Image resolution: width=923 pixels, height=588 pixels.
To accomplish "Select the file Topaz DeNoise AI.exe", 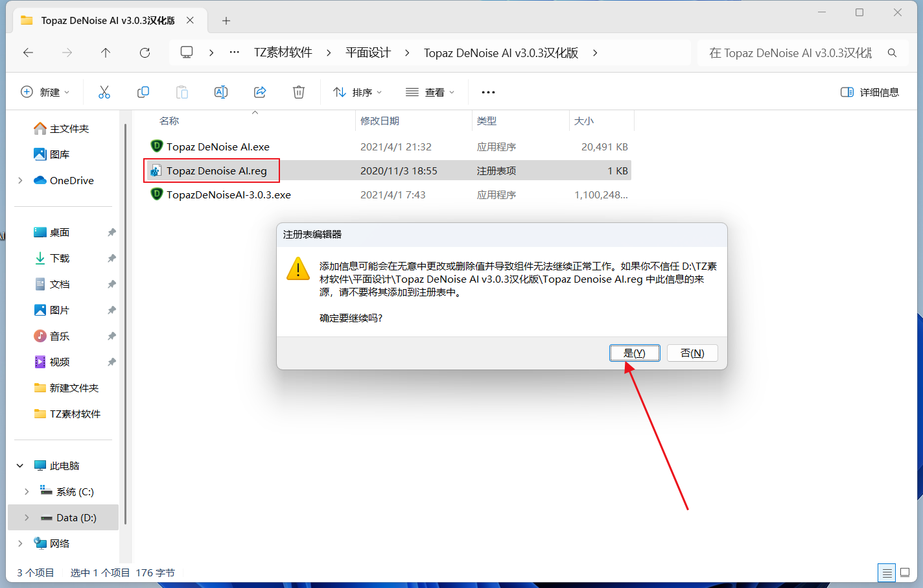I will coord(218,147).
